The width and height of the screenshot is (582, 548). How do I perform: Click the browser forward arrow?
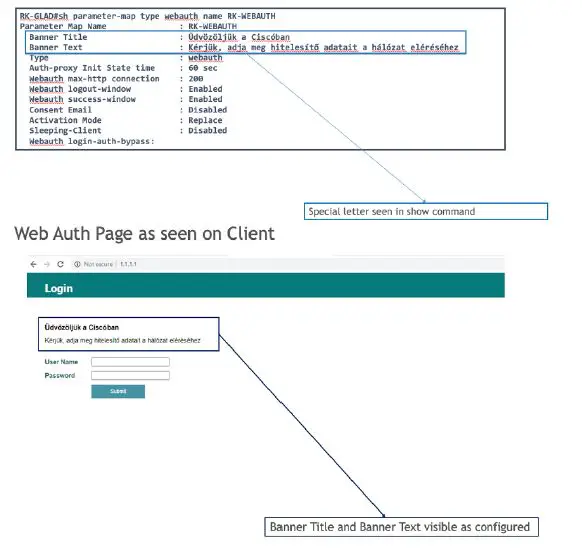tap(47, 264)
